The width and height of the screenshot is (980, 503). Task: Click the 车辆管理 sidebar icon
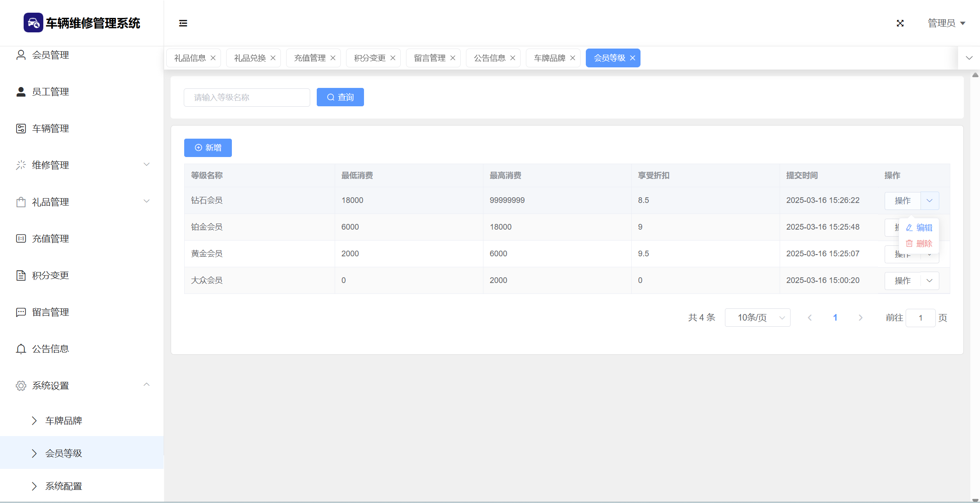click(x=21, y=129)
